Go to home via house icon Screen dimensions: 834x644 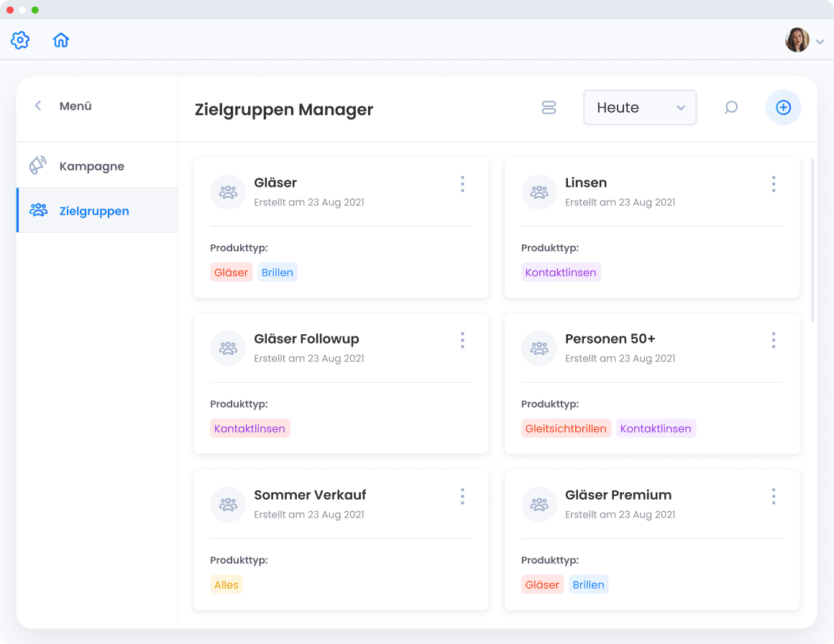coord(61,40)
